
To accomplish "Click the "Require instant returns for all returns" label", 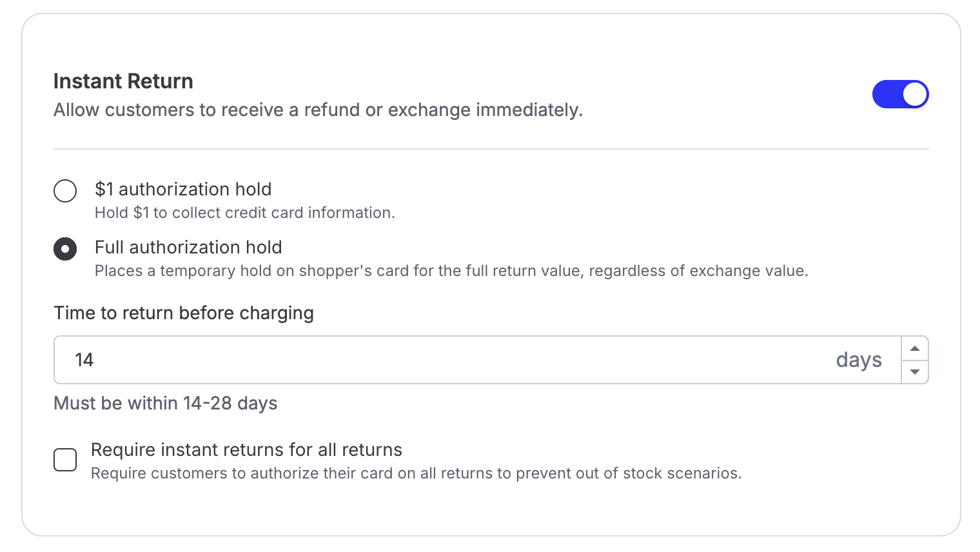I will (246, 449).
